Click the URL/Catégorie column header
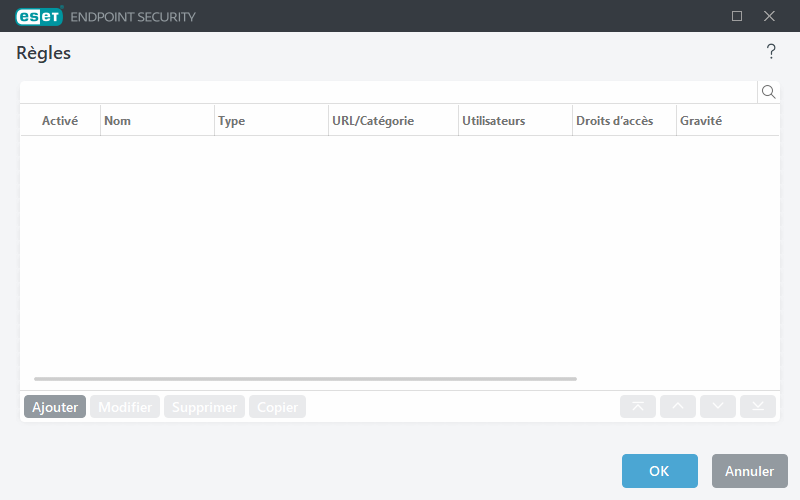Viewport: 800px width, 500px height. (x=392, y=121)
